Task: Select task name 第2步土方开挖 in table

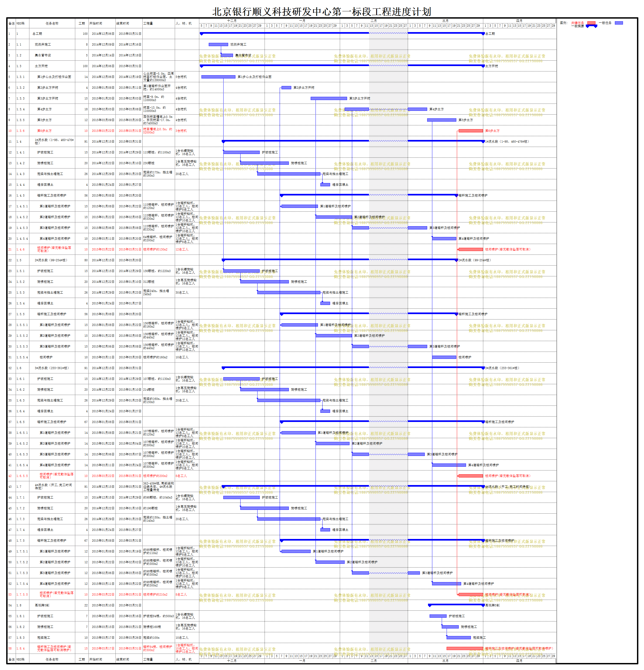Action: [47, 88]
